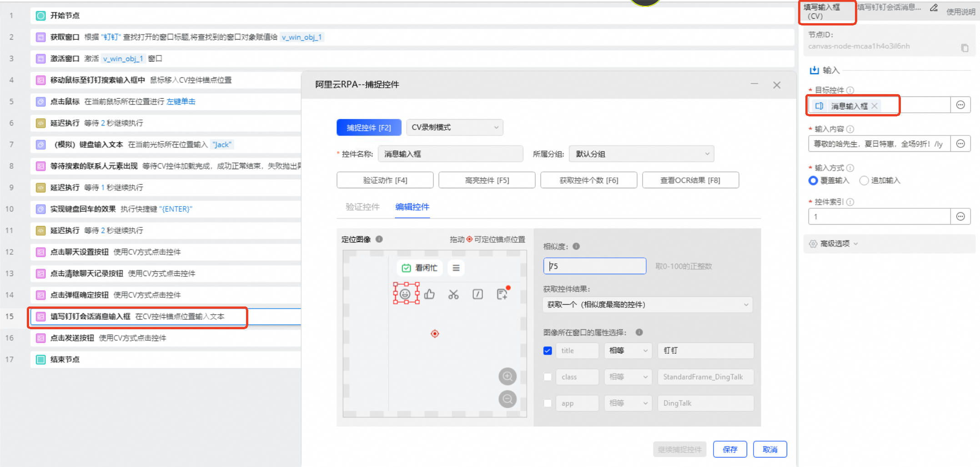Click the 点击发送按钮 node icon
The width and height of the screenshot is (980, 467).
pyautogui.click(x=41, y=338)
